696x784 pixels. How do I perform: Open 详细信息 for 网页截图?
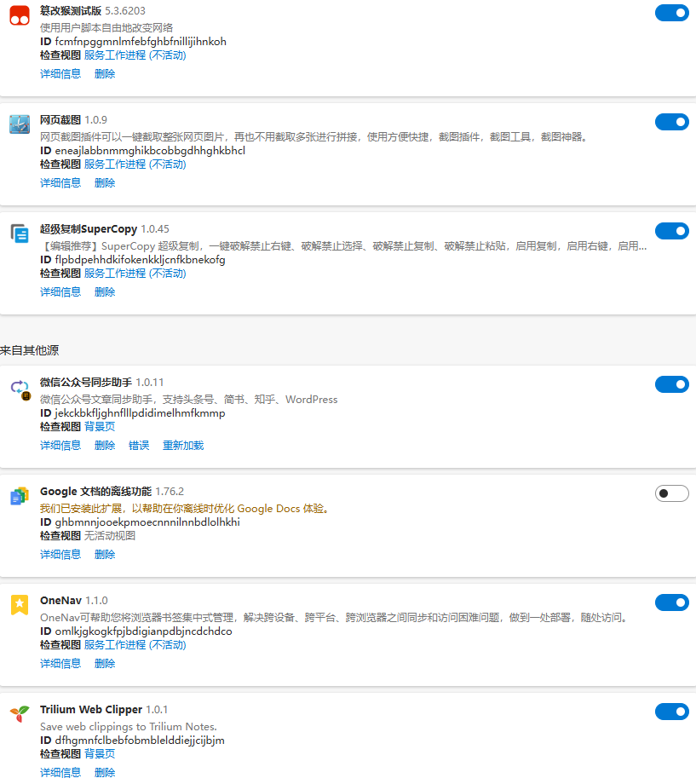click(x=60, y=183)
